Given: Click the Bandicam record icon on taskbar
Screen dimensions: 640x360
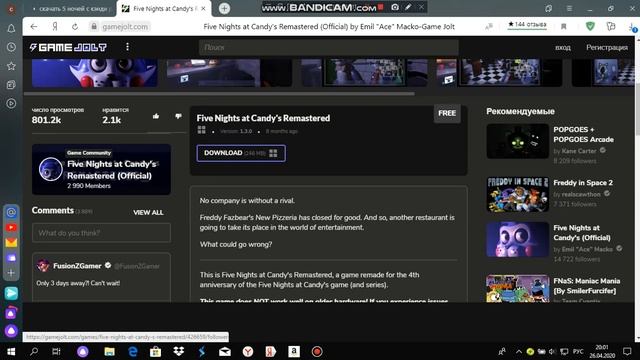Looking at the screenshot, I should point(317,351).
